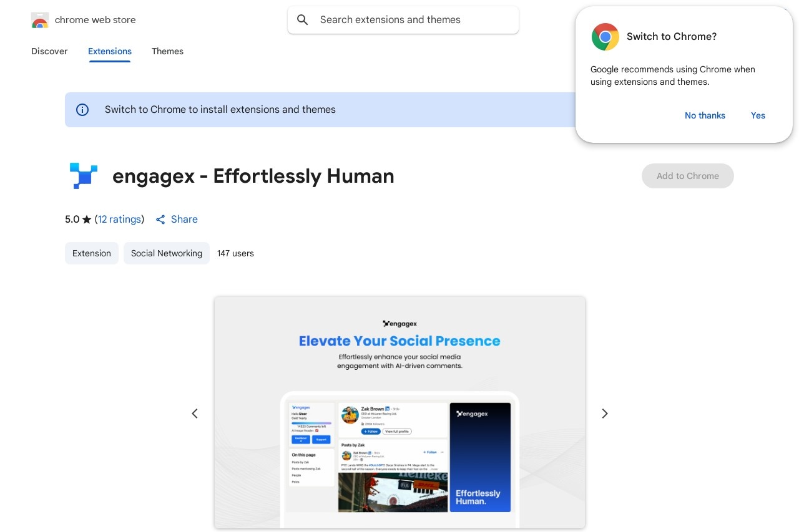Click the rating star icon

[87, 220]
